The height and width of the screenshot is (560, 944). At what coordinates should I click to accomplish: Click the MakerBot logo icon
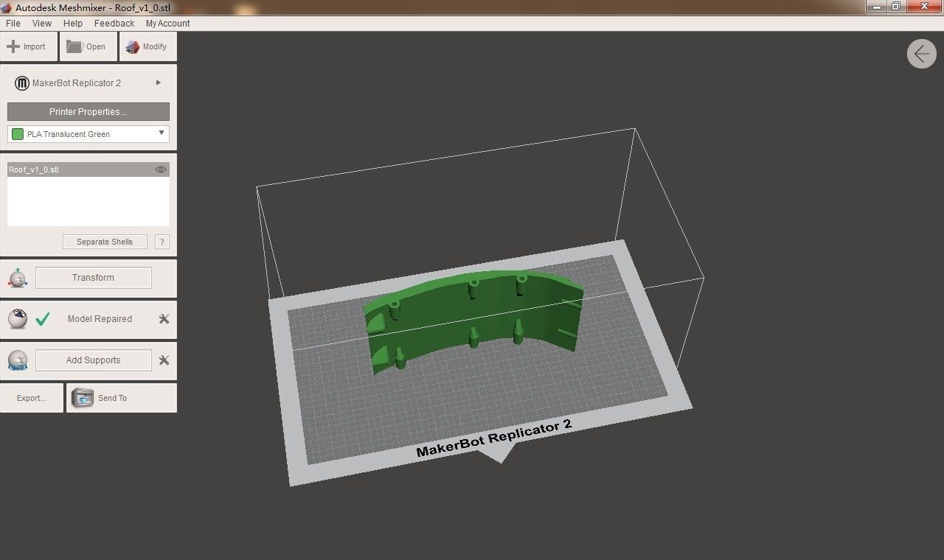coord(22,83)
